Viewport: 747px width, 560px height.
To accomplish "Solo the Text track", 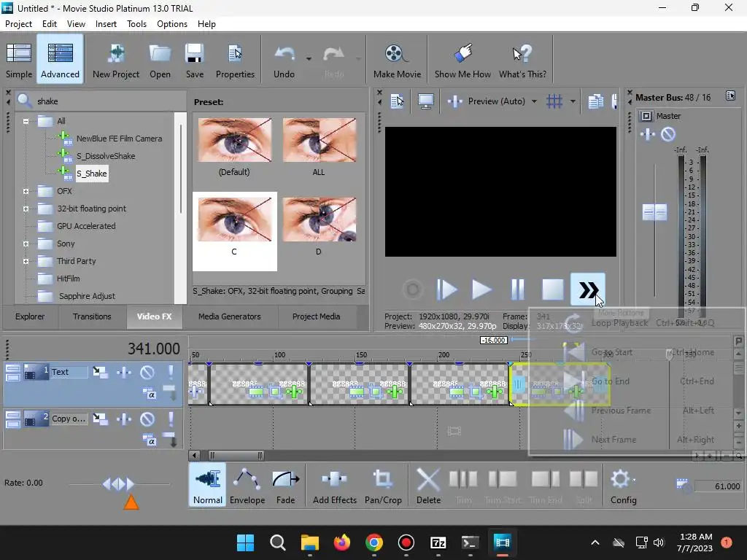I will [x=171, y=372].
